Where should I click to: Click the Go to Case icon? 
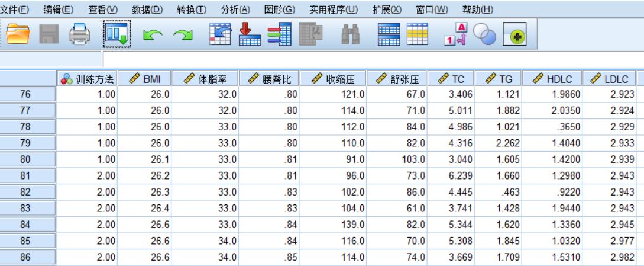coord(220,34)
